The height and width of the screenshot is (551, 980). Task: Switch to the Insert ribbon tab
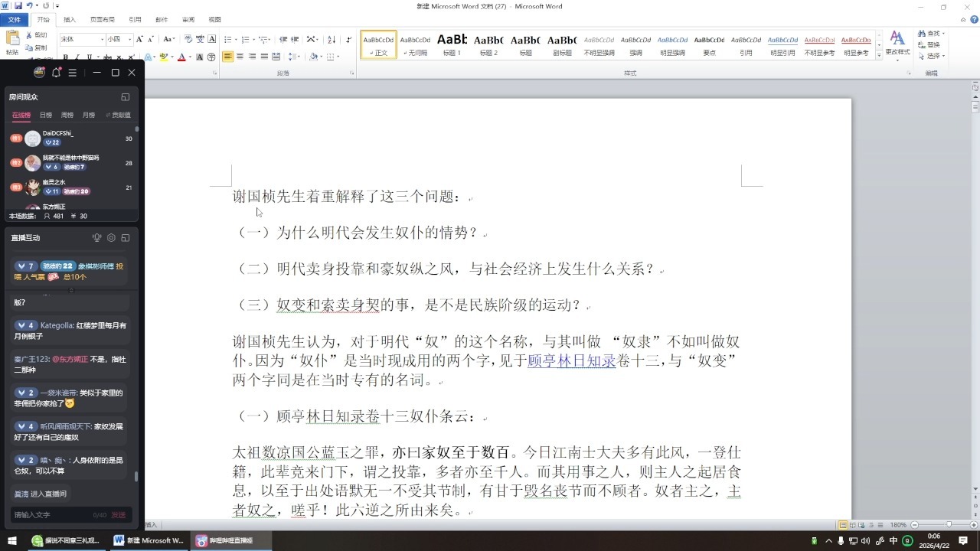(x=70, y=20)
